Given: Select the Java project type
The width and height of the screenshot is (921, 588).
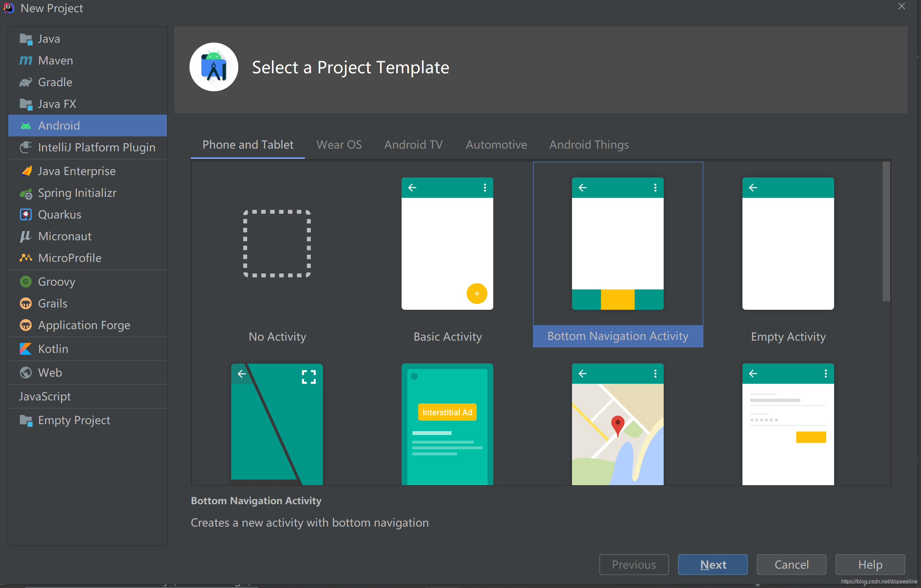Looking at the screenshot, I should coord(88,39).
